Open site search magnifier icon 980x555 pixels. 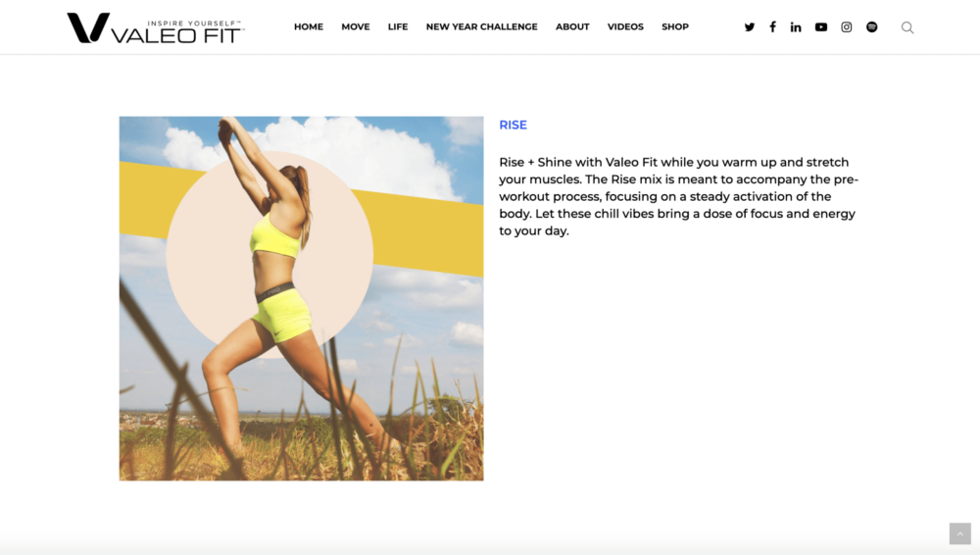[x=907, y=27]
